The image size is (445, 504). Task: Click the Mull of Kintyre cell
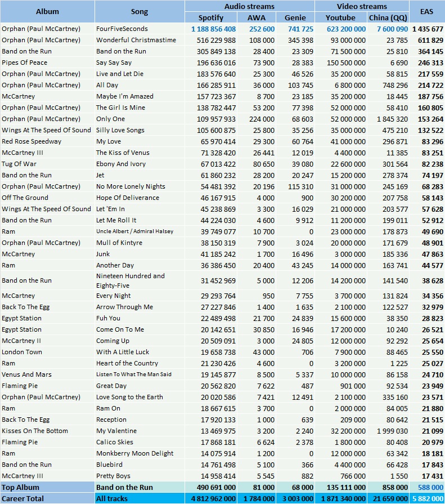[x=140, y=242]
